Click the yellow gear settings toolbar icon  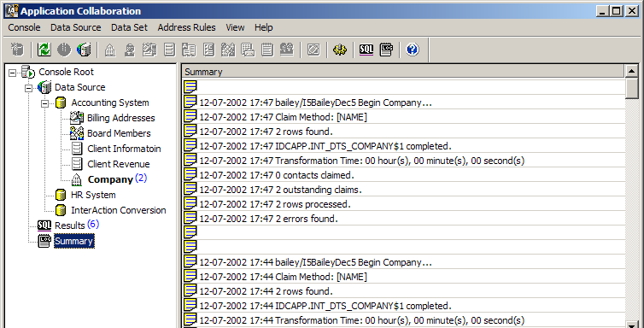340,50
